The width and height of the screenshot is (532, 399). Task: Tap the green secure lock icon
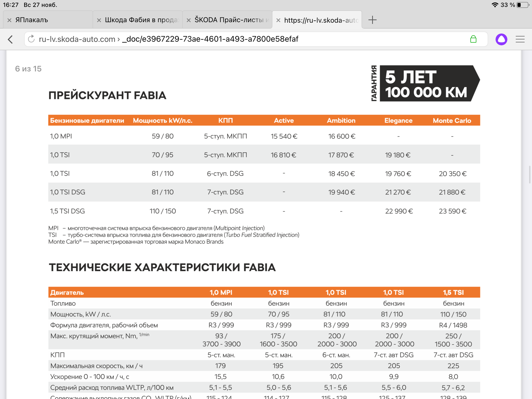(473, 39)
